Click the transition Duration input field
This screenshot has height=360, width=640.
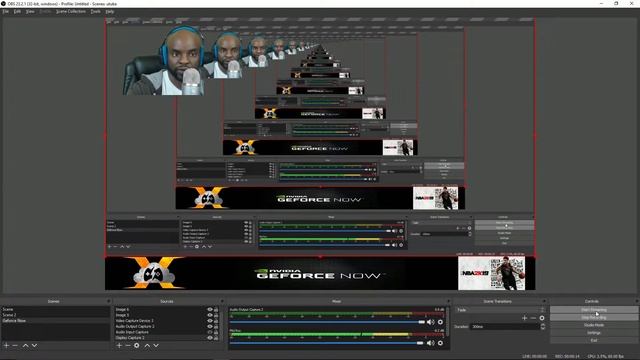click(505, 327)
